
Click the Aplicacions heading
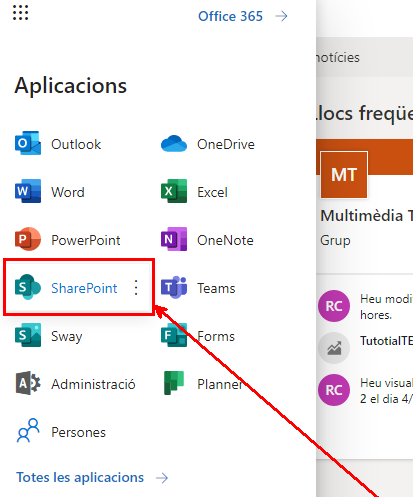pyautogui.click(x=71, y=86)
